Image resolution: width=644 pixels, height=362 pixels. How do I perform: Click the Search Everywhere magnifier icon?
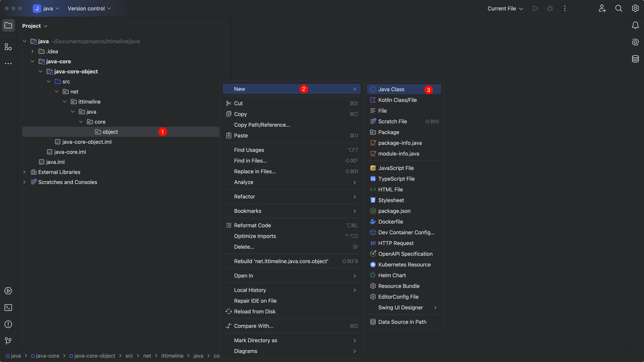click(619, 9)
